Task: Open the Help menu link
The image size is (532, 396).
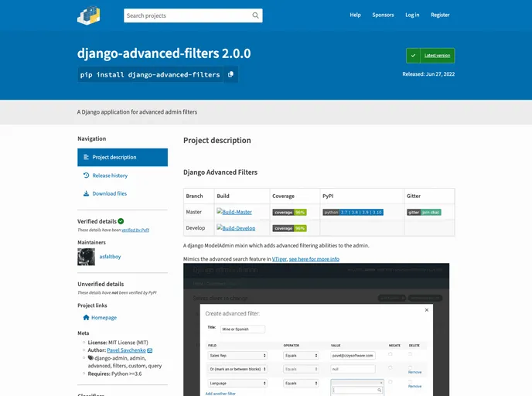Action: [x=355, y=15]
